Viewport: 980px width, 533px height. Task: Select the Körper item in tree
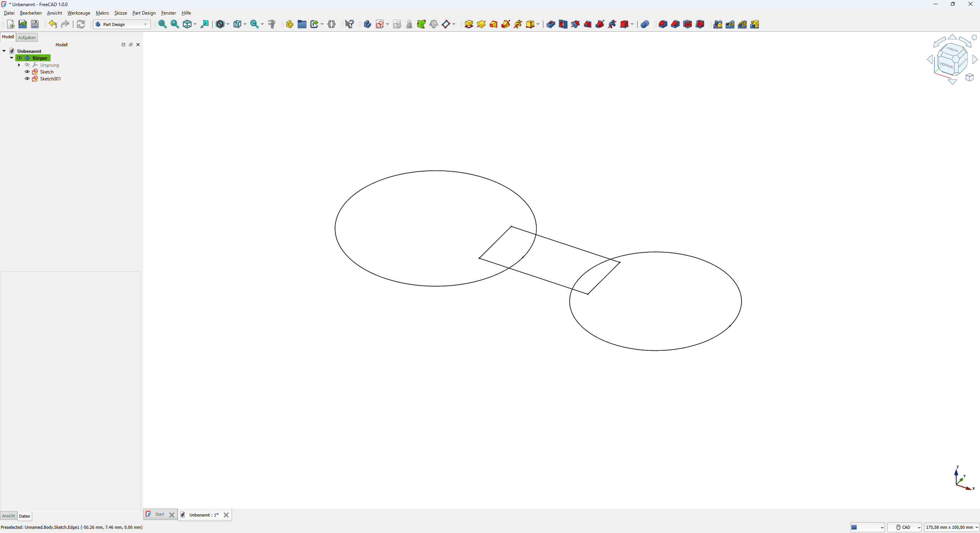40,58
